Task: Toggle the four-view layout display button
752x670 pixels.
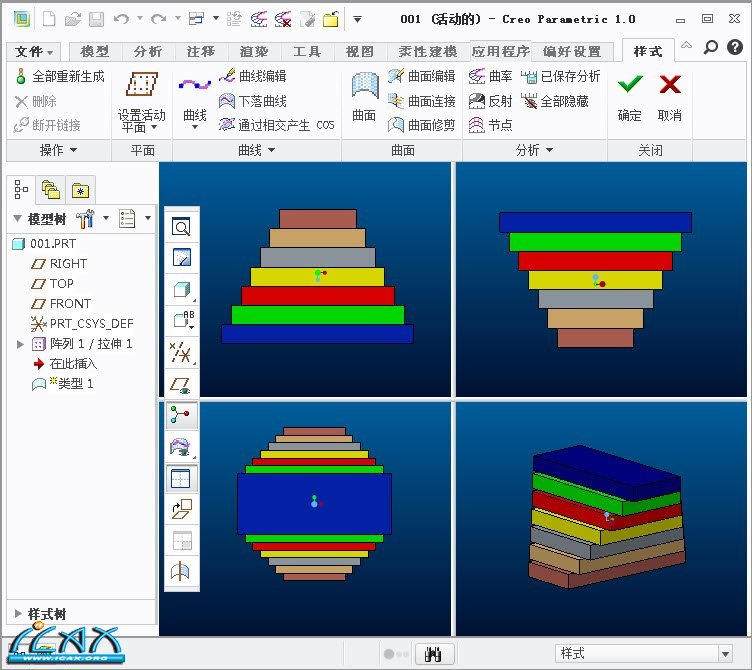Action: coord(182,479)
